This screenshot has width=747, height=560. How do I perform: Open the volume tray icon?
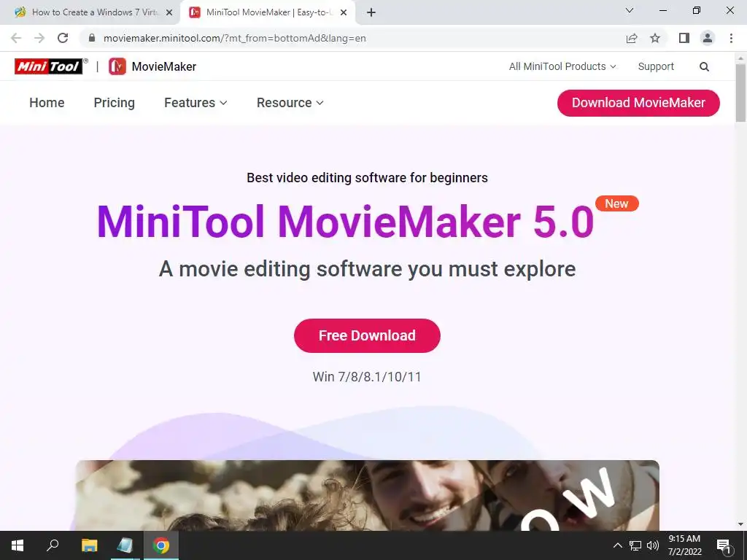click(653, 545)
